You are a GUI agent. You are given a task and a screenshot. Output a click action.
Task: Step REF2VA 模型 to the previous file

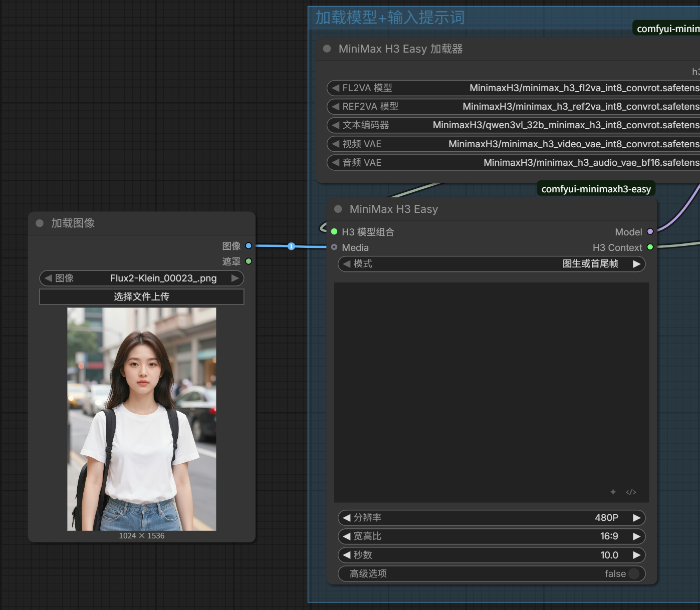point(336,106)
